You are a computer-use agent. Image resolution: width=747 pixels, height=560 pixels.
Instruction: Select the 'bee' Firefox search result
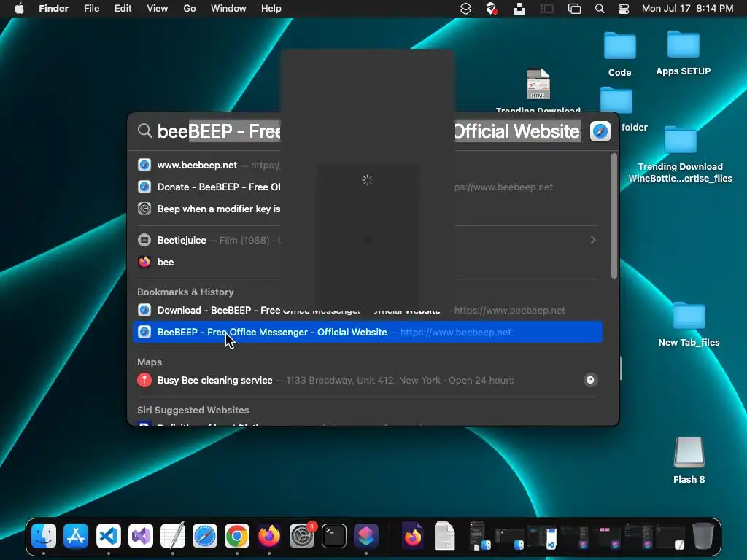[x=368, y=262]
